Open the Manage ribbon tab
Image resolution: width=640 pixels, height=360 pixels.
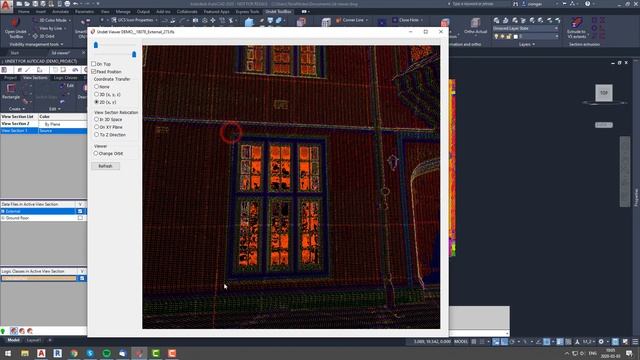pyautogui.click(x=123, y=12)
